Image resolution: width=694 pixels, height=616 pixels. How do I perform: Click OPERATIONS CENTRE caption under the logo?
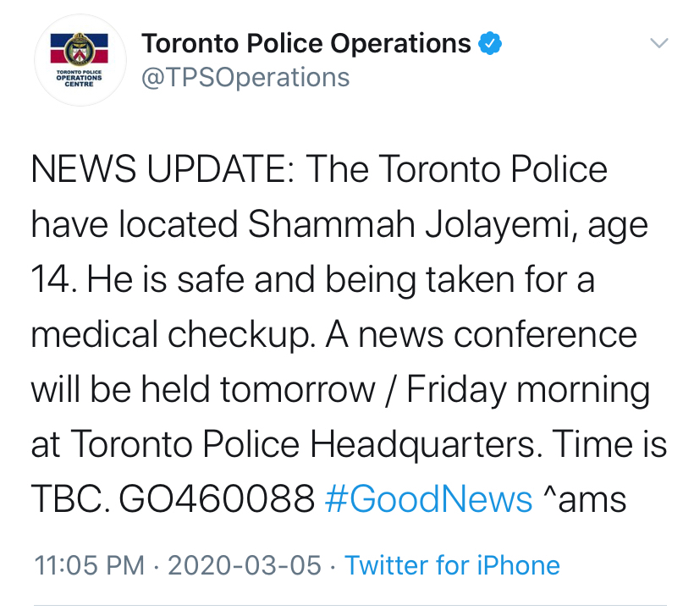[80, 80]
